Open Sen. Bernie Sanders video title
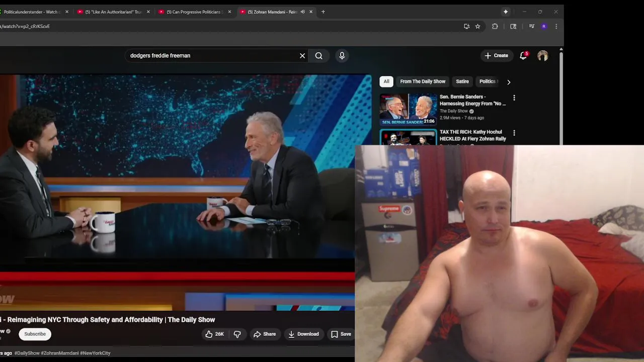 pos(472,100)
